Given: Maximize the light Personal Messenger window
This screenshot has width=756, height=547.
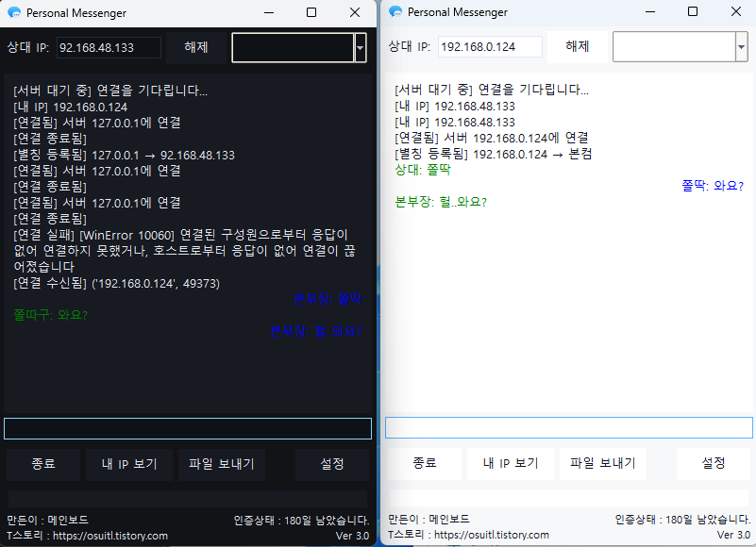Looking at the screenshot, I should pos(693,11).
